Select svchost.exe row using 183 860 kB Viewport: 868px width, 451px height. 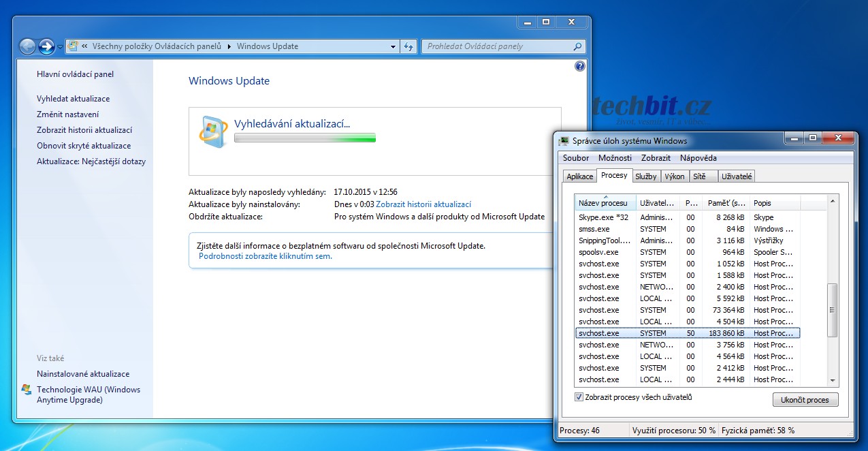pyautogui.click(x=688, y=333)
